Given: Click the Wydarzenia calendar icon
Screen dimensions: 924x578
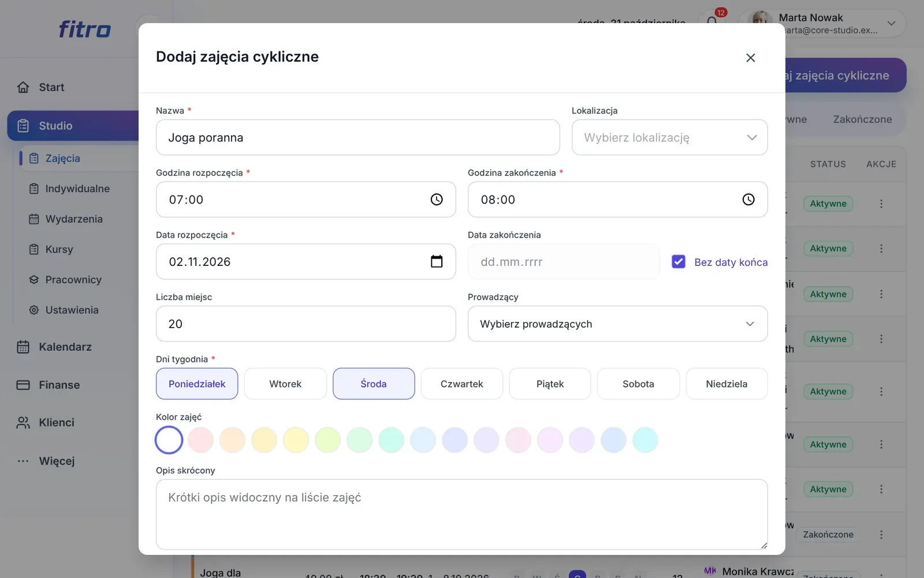Looking at the screenshot, I should tap(34, 219).
